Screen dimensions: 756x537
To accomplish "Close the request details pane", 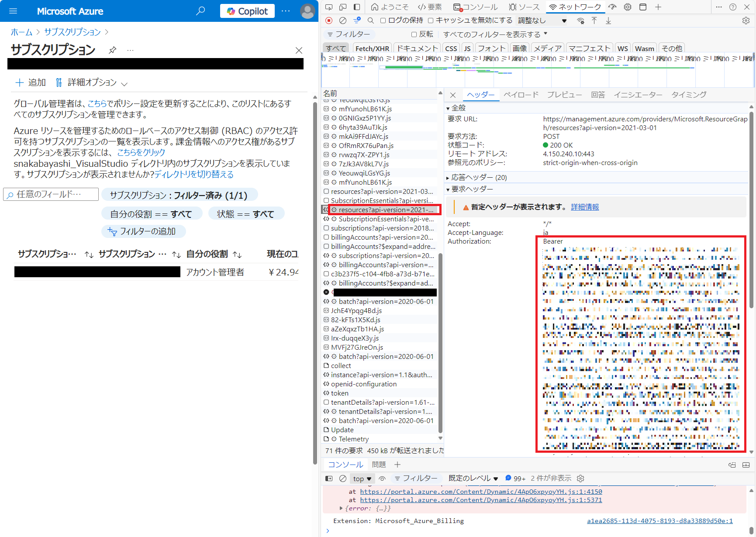I will pyautogui.click(x=453, y=95).
